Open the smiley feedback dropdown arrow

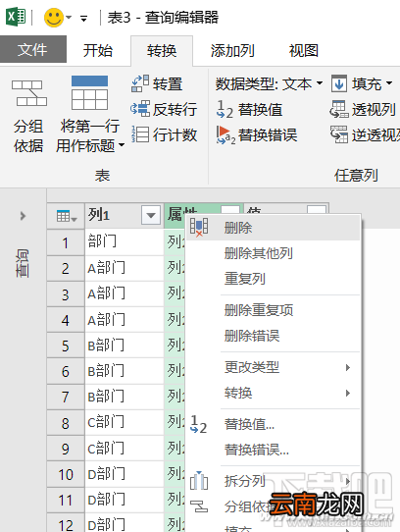(x=69, y=18)
